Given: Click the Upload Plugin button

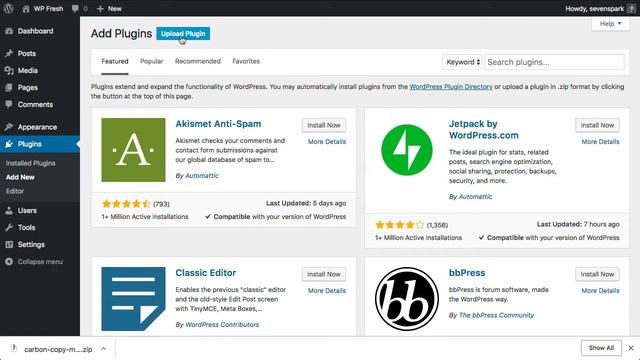Looking at the screenshot, I should [x=183, y=33].
